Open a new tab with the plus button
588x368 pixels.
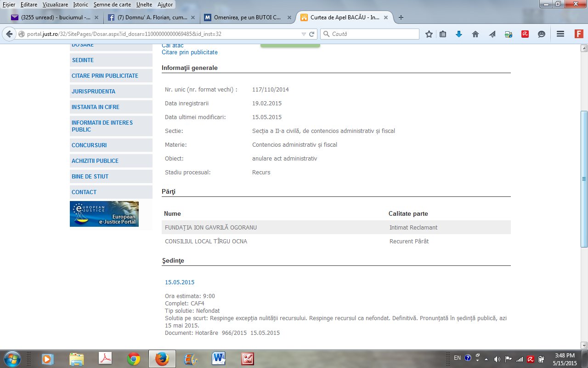pyautogui.click(x=401, y=17)
